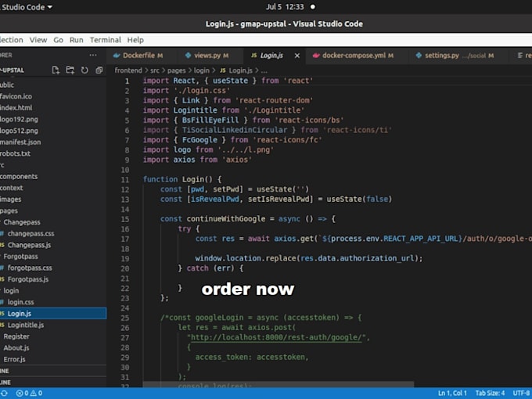Click the horizontal scrollbar in the editor
The height and width of the screenshot is (399, 532).
pos(279,384)
